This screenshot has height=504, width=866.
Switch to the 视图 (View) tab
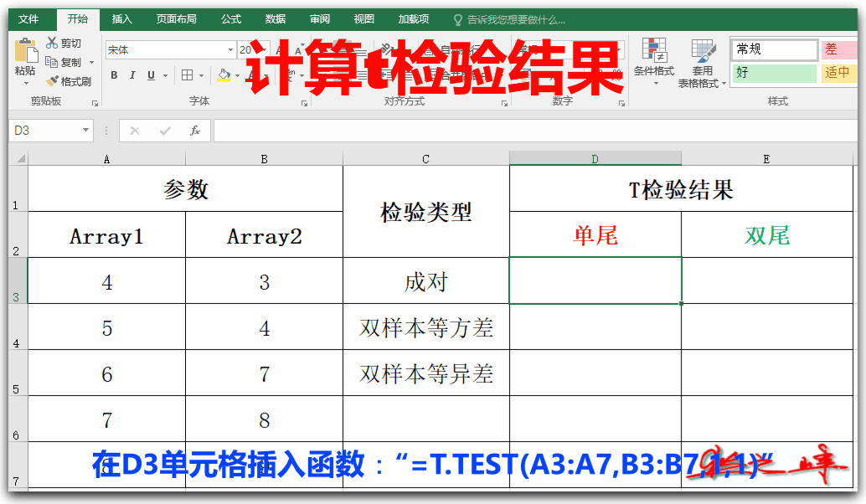[364, 19]
